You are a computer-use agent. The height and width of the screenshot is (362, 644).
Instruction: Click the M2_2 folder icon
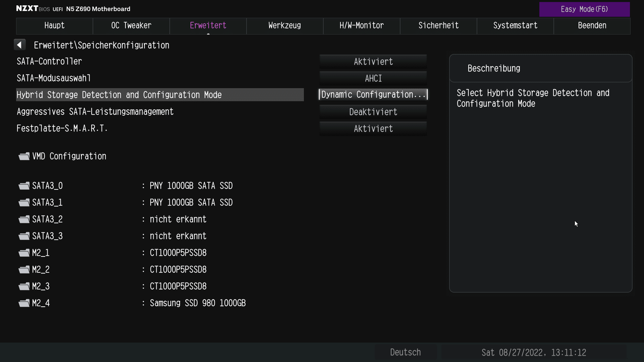tap(24, 270)
